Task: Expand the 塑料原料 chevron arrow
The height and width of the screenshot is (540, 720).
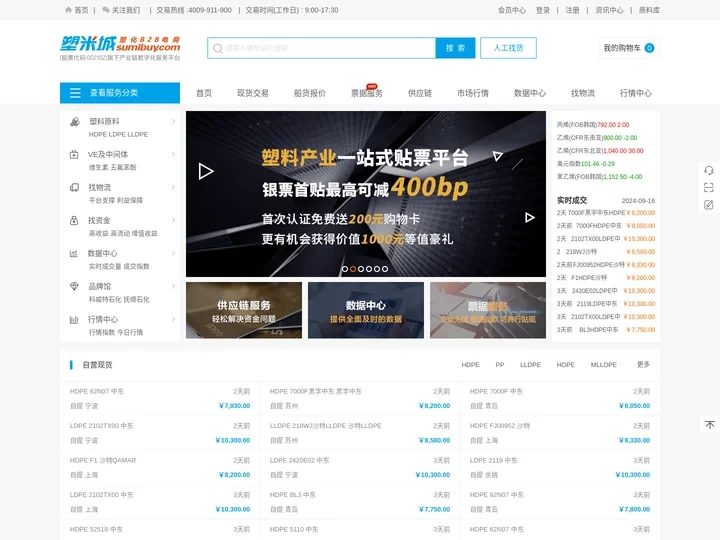Action: point(173,121)
